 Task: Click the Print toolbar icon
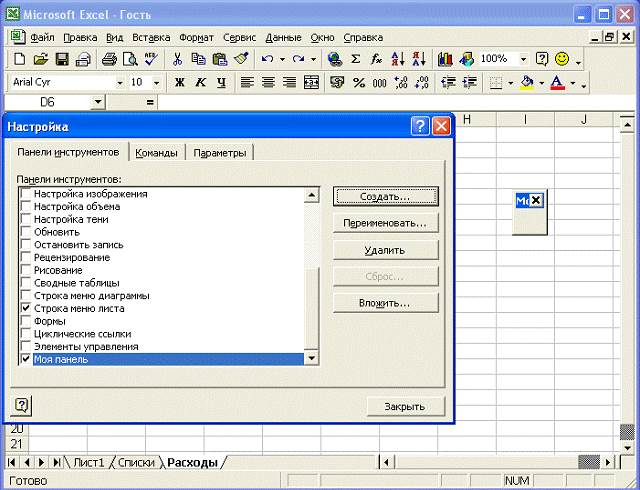(x=109, y=60)
